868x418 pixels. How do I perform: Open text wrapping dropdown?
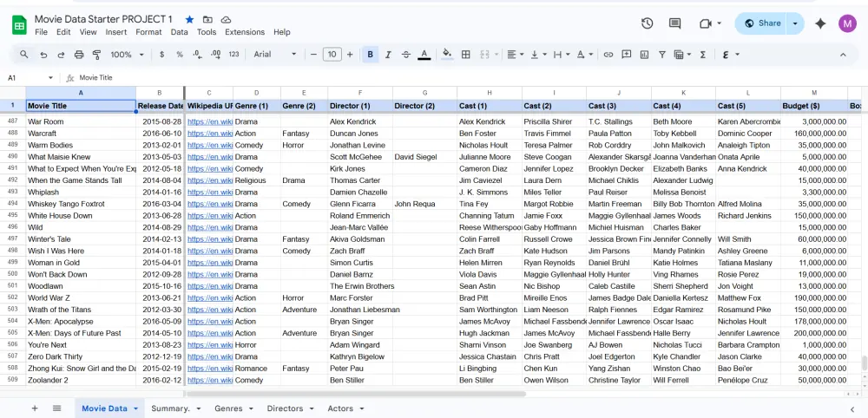562,55
